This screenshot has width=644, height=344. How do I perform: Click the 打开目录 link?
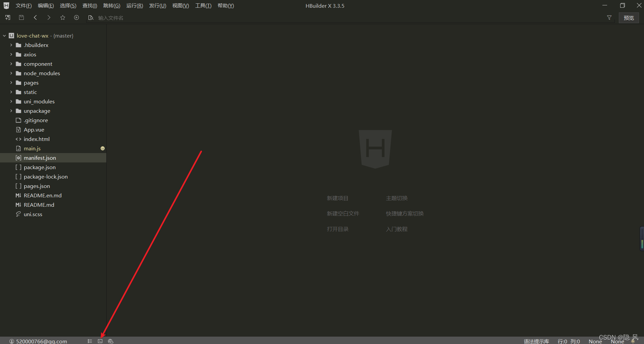click(337, 229)
